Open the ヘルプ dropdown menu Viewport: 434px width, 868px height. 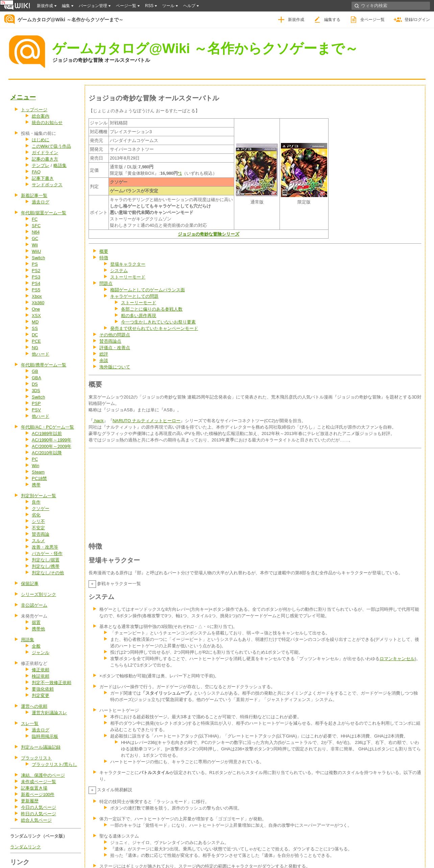coord(191,6)
